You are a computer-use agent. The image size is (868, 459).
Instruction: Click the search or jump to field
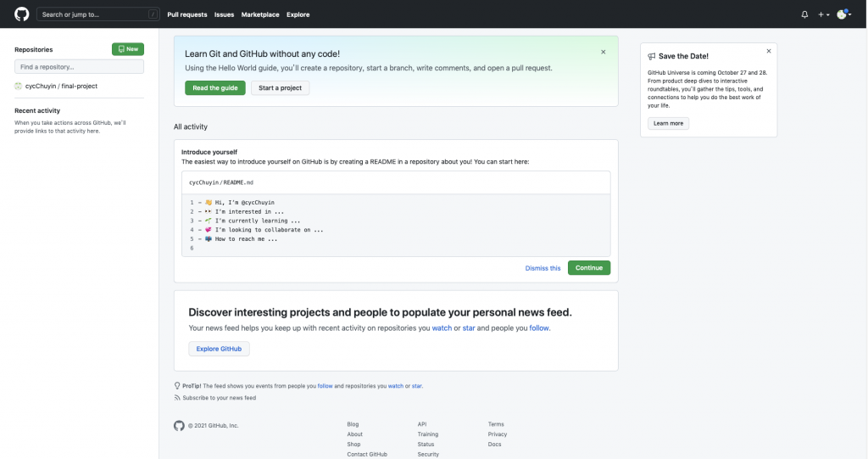97,14
